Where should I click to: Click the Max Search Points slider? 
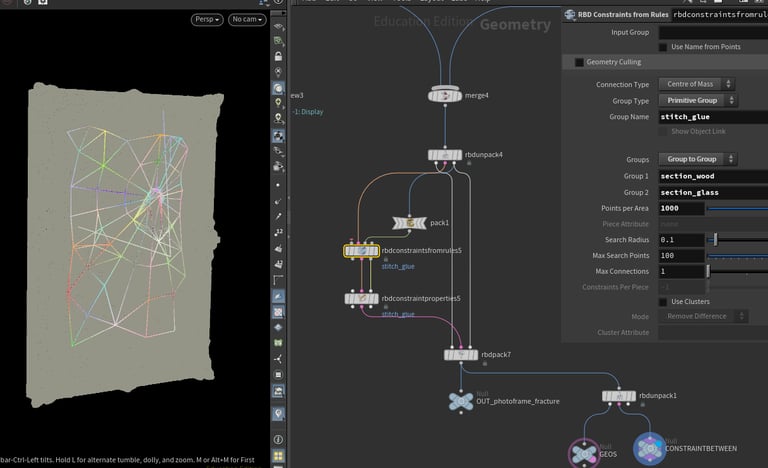click(x=738, y=256)
